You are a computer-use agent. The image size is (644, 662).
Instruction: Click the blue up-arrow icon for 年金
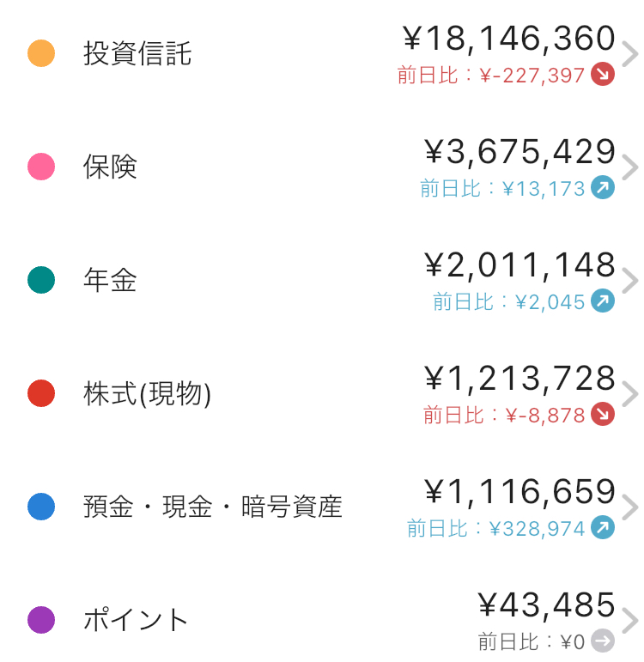tap(603, 301)
